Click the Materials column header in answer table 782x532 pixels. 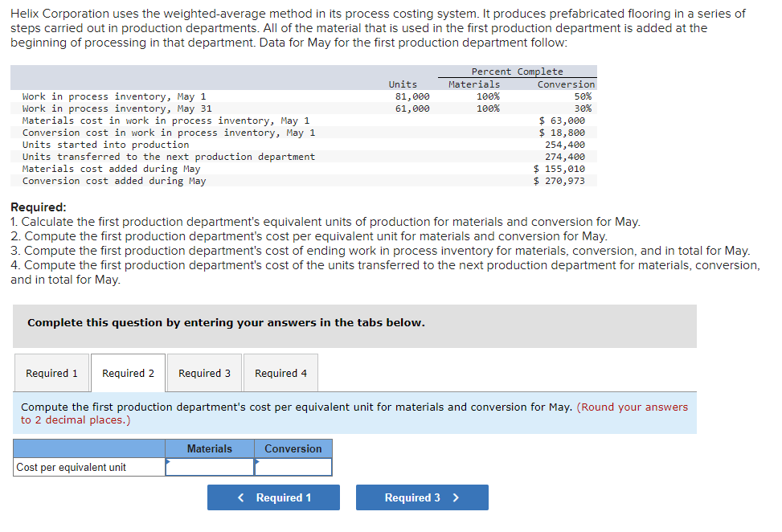[x=210, y=448]
